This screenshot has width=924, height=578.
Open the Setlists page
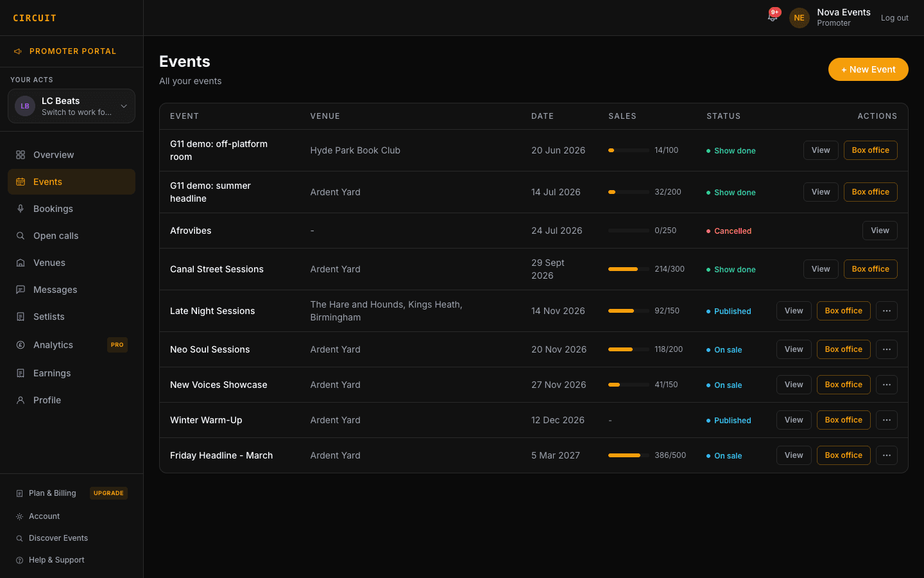point(71,317)
